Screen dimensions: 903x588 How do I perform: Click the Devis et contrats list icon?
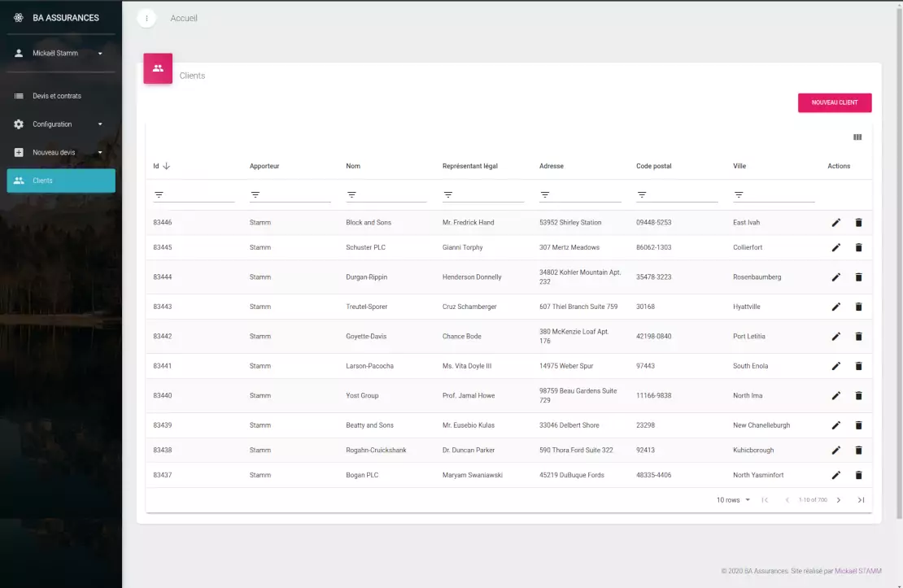[x=19, y=95]
